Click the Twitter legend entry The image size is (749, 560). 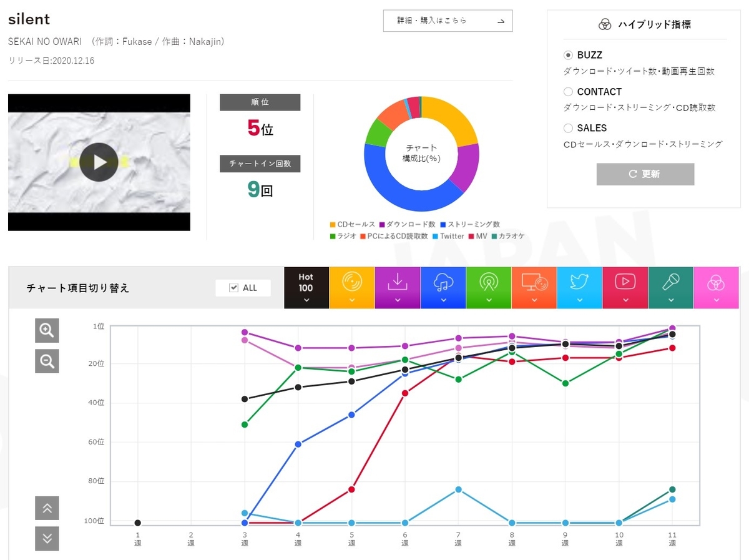[x=449, y=237]
